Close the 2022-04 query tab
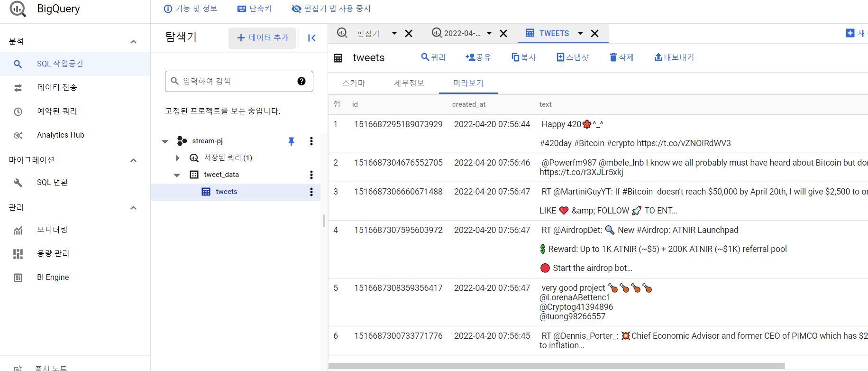The height and width of the screenshot is (371, 868). point(503,33)
